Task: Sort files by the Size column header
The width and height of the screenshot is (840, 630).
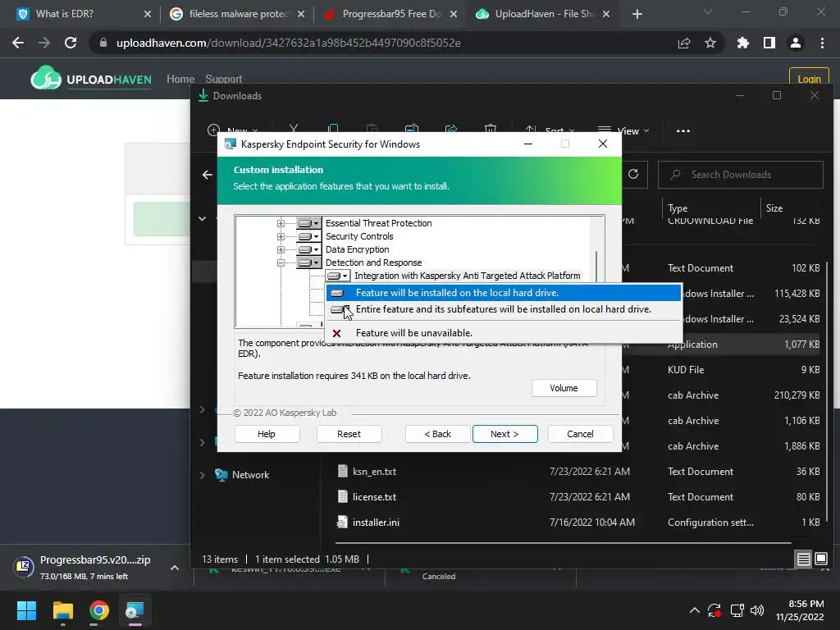Action: [774, 208]
